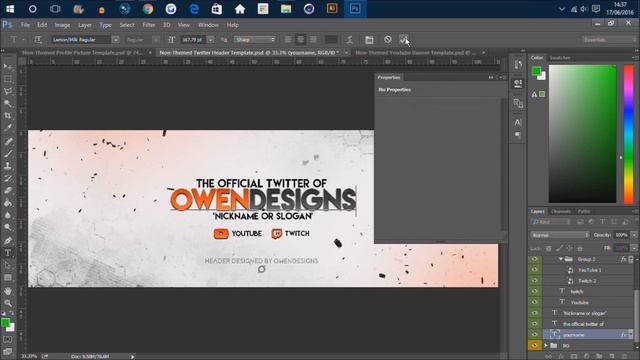
Task: Center align text button
Action: [x=300, y=40]
